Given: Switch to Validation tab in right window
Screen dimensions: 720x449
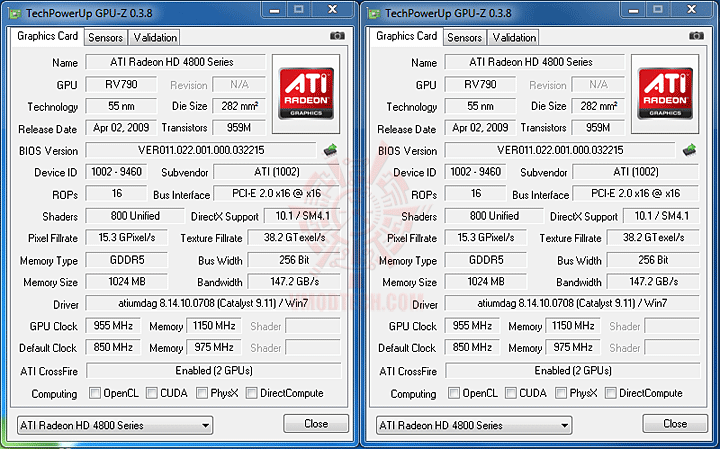Looking at the screenshot, I should 514,38.
